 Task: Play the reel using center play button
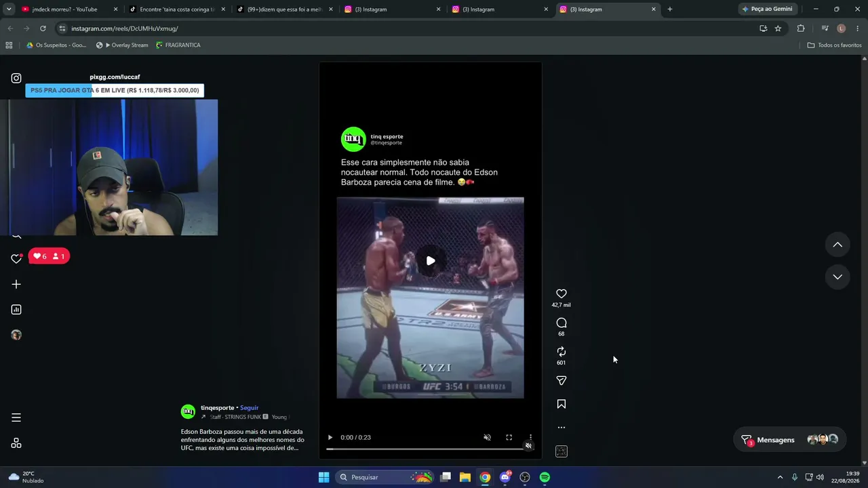(431, 261)
